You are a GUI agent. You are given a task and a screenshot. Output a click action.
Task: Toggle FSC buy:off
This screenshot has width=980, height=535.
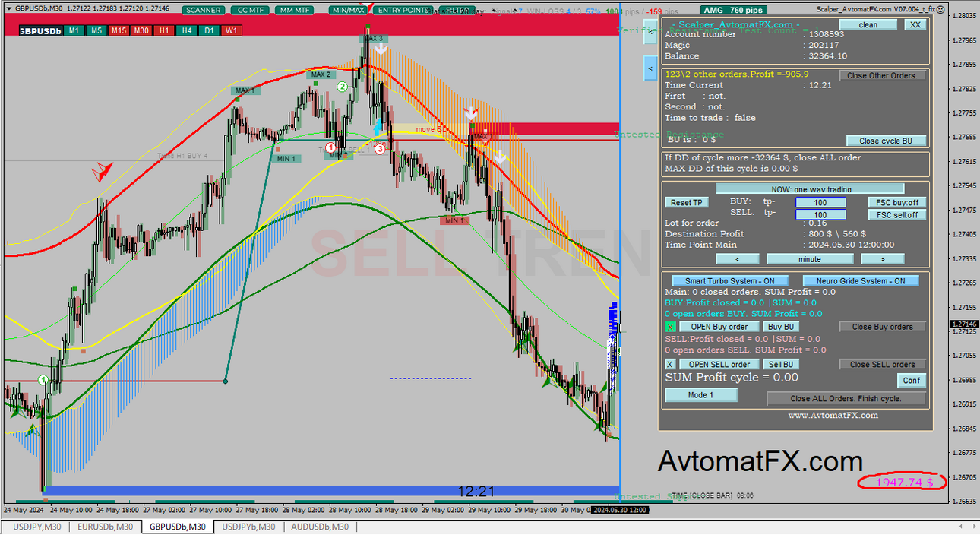897,202
